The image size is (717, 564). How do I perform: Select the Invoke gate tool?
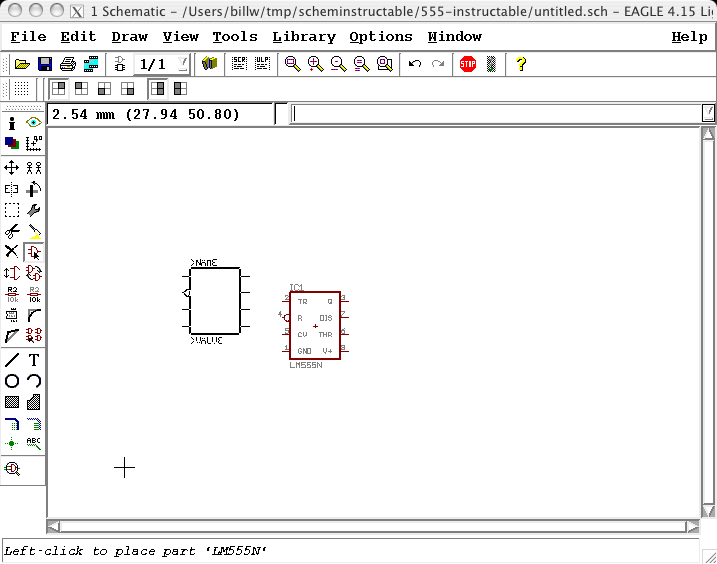click(34, 335)
